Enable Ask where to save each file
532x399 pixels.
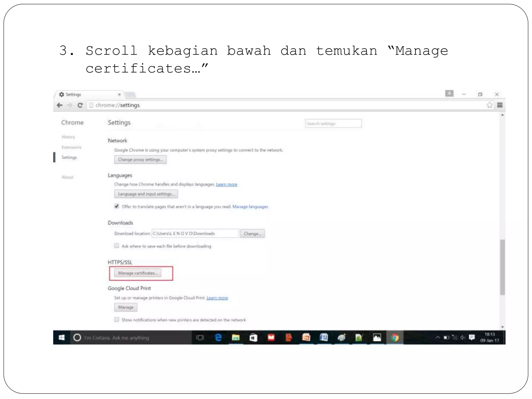(x=117, y=246)
